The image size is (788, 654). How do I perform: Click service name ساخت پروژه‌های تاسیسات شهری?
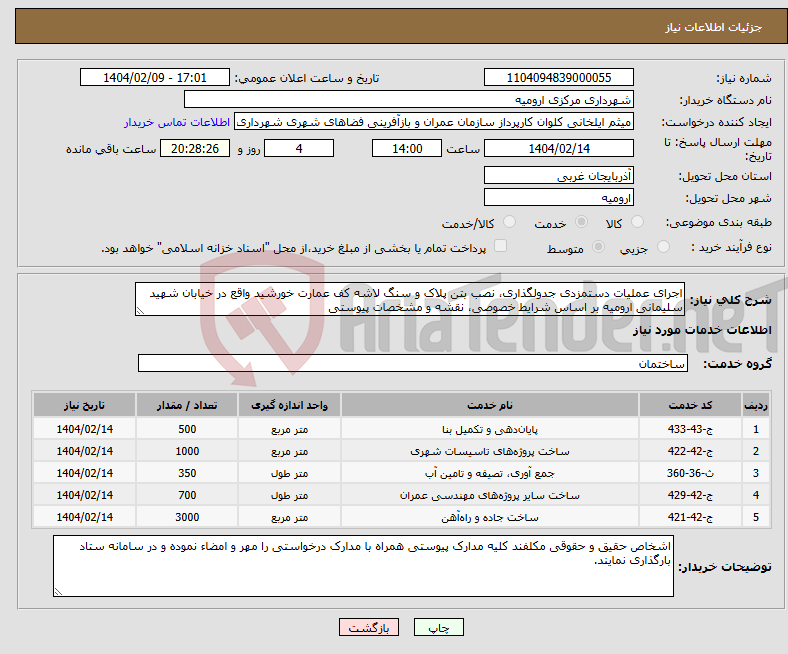(x=490, y=451)
